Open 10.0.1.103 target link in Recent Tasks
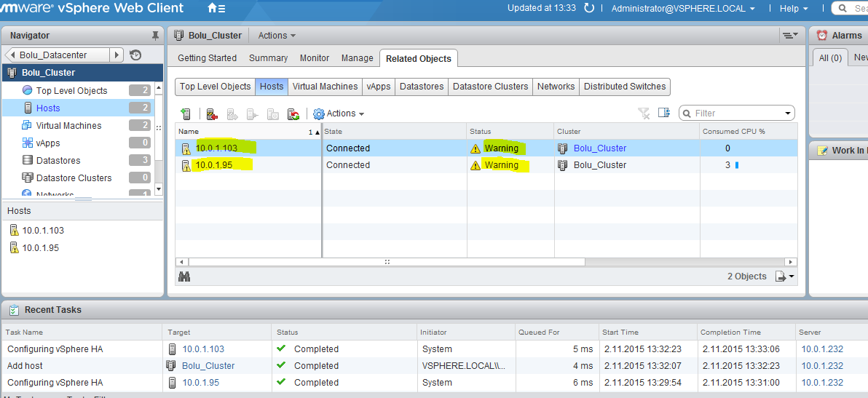 coord(203,349)
